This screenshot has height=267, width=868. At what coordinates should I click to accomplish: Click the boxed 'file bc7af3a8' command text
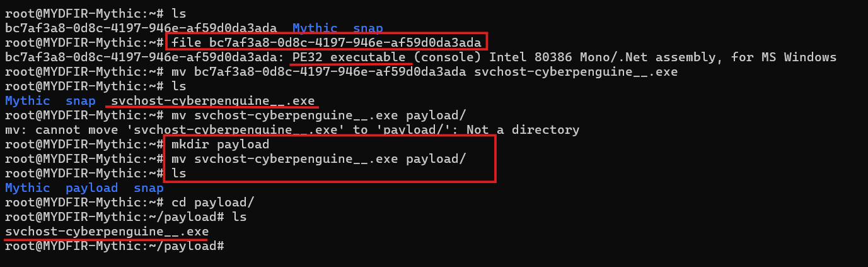click(x=327, y=43)
